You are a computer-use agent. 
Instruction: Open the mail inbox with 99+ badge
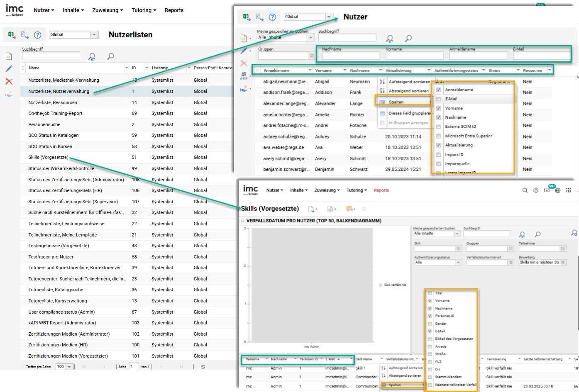(x=547, y=190)
